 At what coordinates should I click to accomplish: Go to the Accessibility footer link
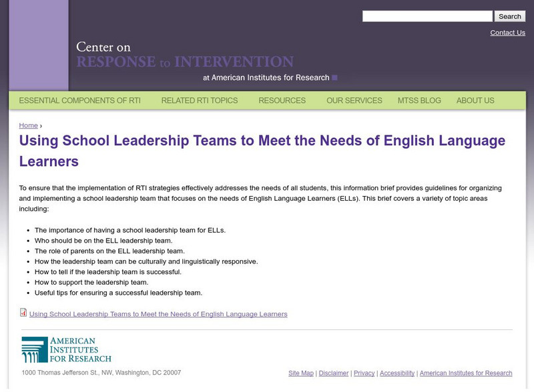397,373
